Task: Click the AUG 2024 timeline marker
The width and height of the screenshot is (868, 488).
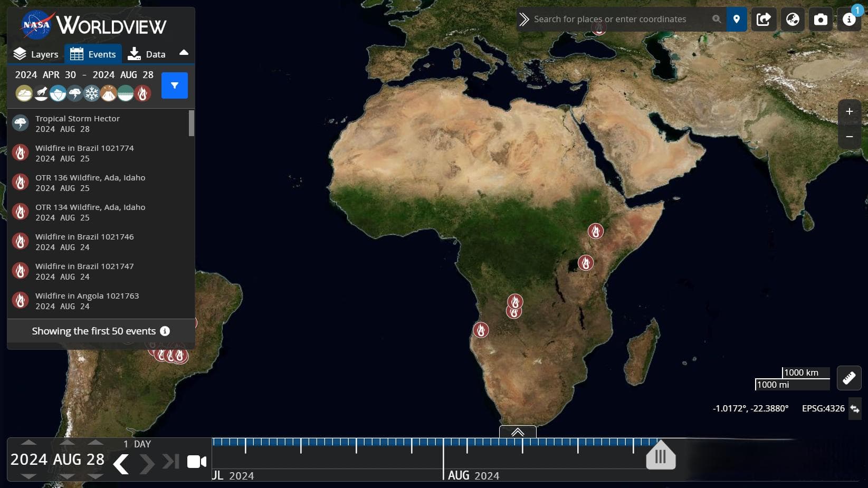Action: click(473, 475)
